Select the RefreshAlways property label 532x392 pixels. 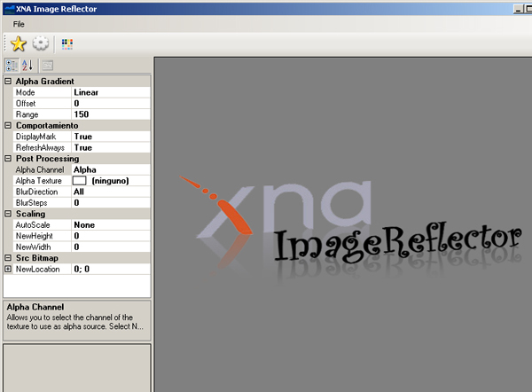pos(40,147)
